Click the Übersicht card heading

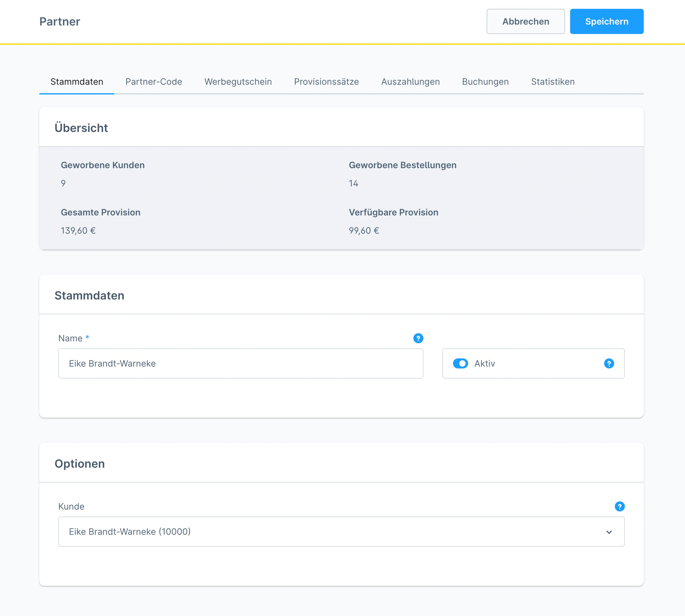coord(81,128)
